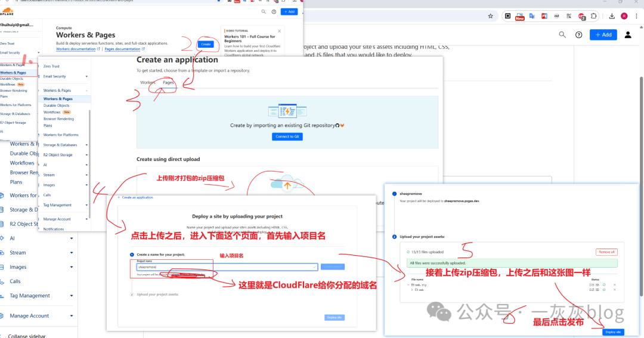Click the overlaid sidebar's scrollbar
Screen dimensions: 644x338
[x=89, y=165]
